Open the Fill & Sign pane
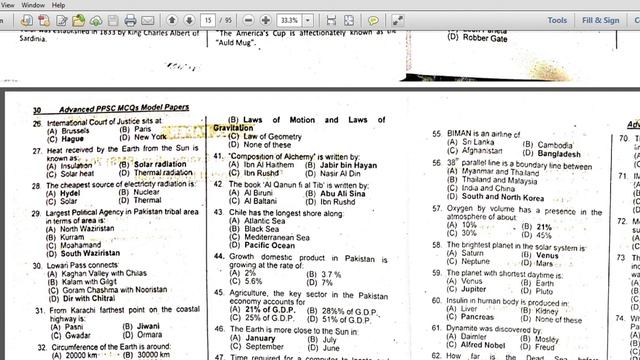Viewport: 640px width, 360px height. [600, 20]
